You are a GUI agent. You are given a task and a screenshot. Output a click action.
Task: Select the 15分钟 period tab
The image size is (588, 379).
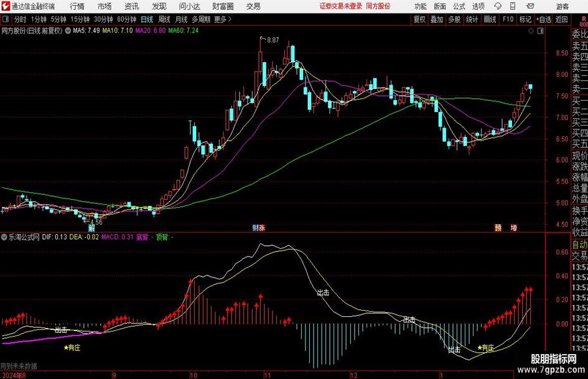point(80,19)
